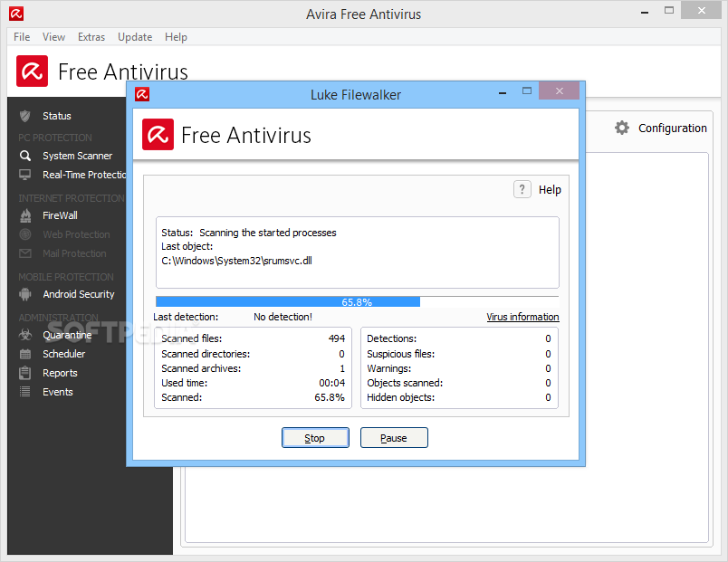728x562 pixels.
Task: Minimize the Avira Free Antivirus main window
Action: click(x=645, y=12)
